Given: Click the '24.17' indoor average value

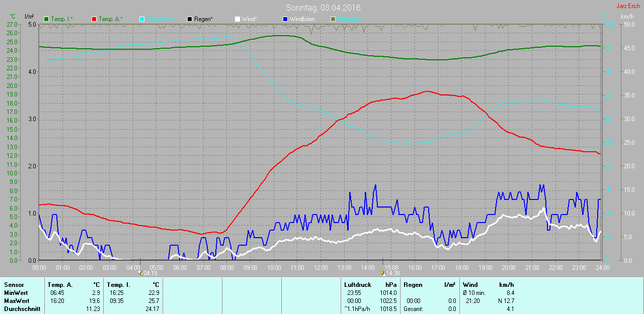Looking at the screenshot, I should (151, 309).
